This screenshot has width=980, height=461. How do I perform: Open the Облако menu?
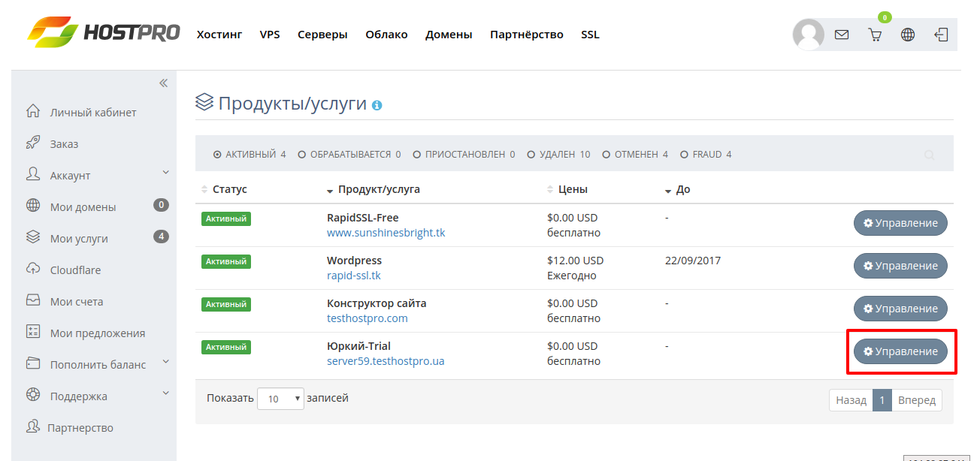click(386, 35)
